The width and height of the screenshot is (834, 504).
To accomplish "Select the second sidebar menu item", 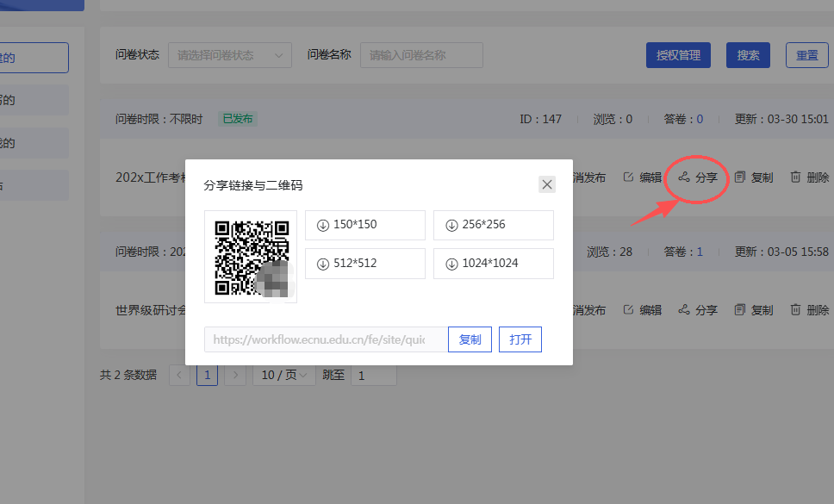I will click(34, 100).
